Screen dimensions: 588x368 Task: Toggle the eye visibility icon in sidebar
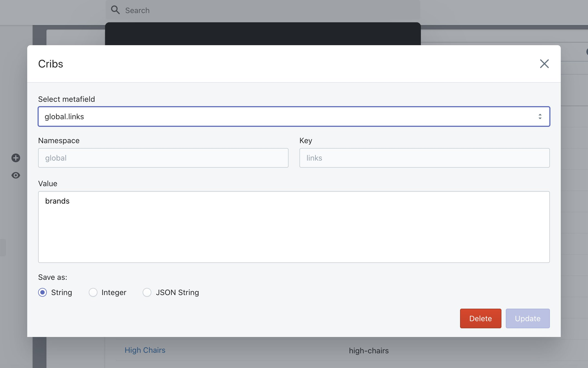pyautogui.click(x=16, y=175)
